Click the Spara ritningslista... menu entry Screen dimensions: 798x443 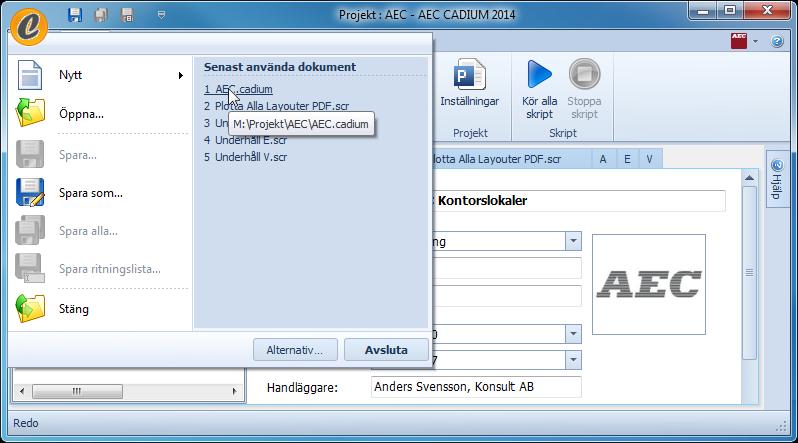tap(100, 269)
